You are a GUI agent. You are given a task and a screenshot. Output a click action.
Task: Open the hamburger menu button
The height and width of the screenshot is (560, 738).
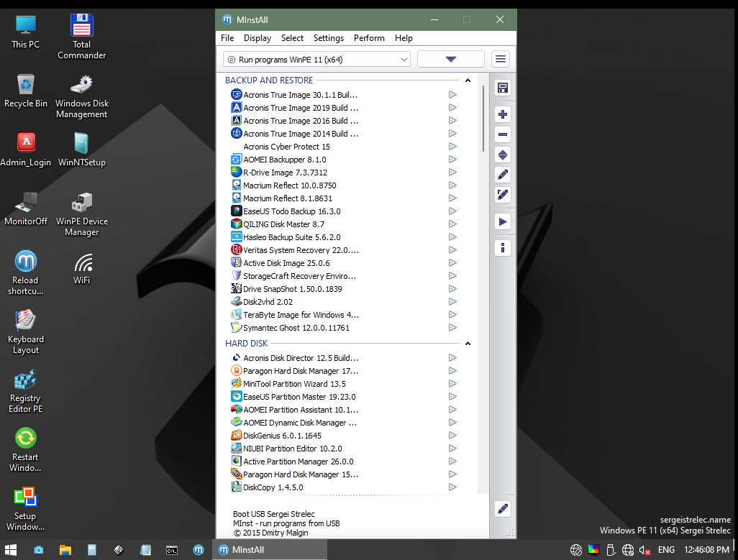[501, 59]
